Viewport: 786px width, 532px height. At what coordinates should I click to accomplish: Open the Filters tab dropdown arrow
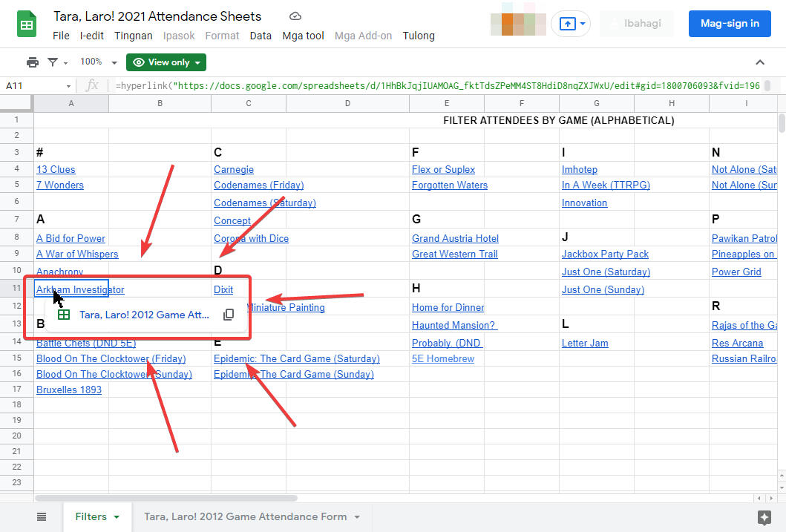117,517
